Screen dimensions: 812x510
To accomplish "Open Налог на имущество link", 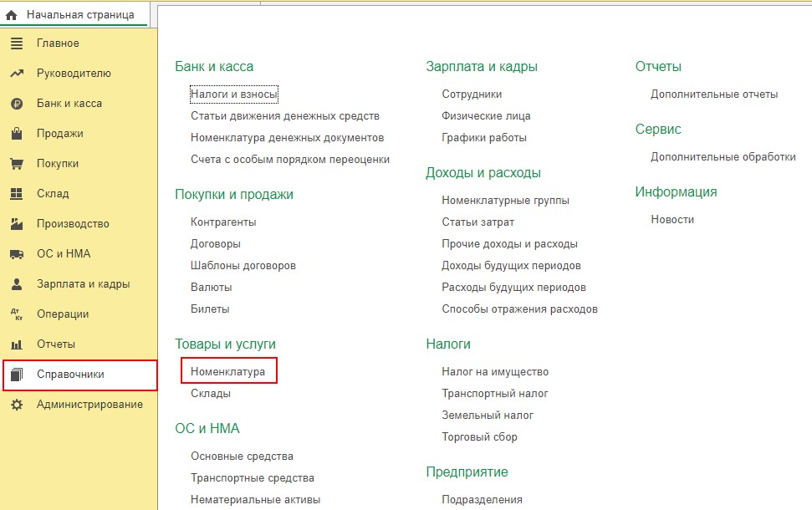I will tap(495, 372).
